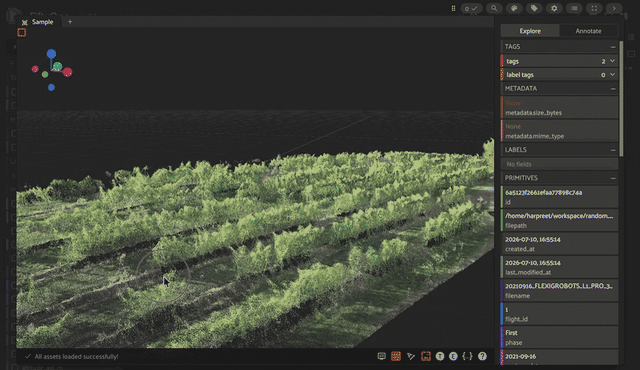Click the drag handle on the modal toolbar

click(x=453, y=8)
